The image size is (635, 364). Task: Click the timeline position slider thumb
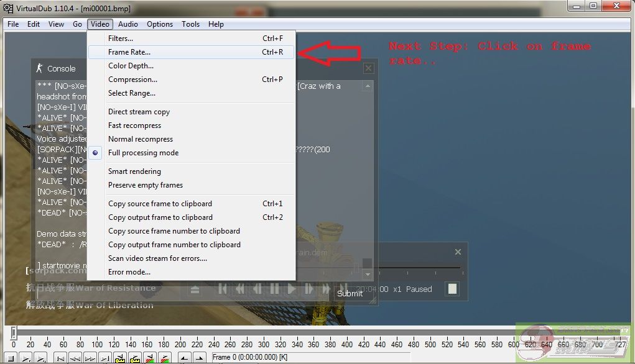(13, 332)
